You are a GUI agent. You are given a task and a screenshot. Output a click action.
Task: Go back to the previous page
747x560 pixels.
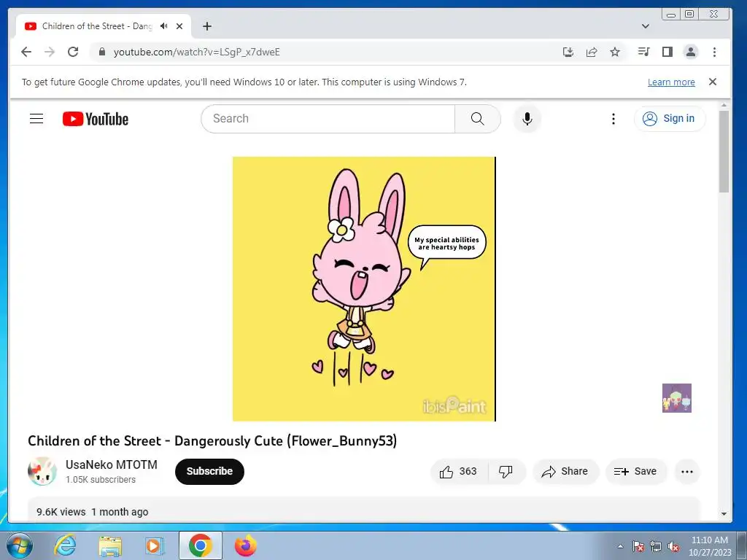tap(26, 52)
